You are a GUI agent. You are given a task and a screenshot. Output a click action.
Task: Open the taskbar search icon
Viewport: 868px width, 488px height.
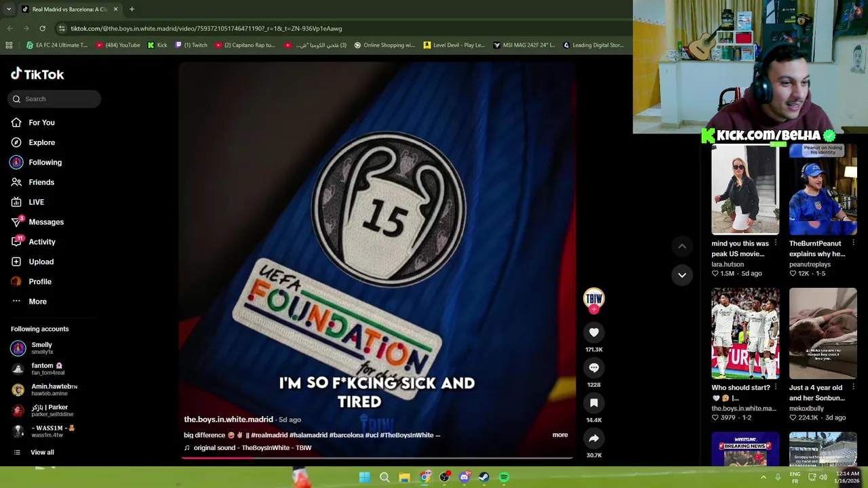[x=384, y=477]
